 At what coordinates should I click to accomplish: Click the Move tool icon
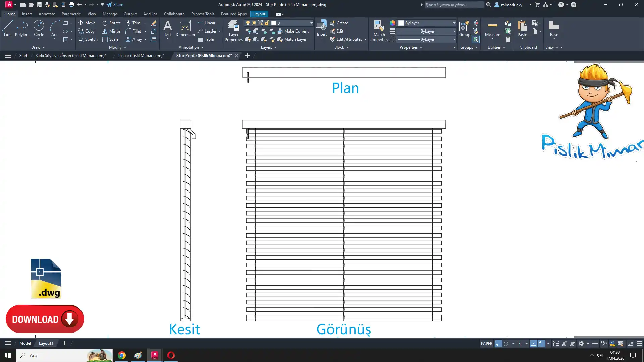click(80, 23)
